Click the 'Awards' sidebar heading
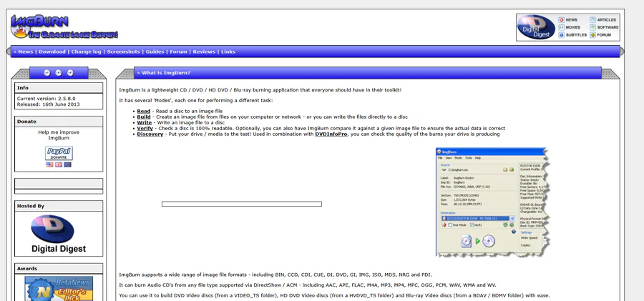The width and height of the screenshot is (644, 301). click(59, 269)
